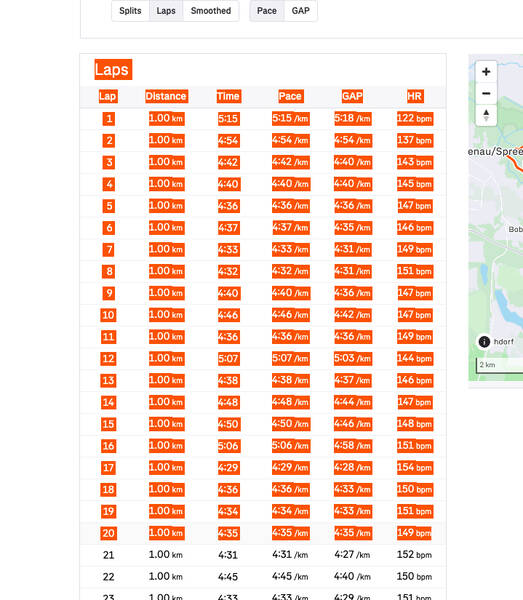
Task: Select lap 16 time 5:06
Action: coord(228,446)
